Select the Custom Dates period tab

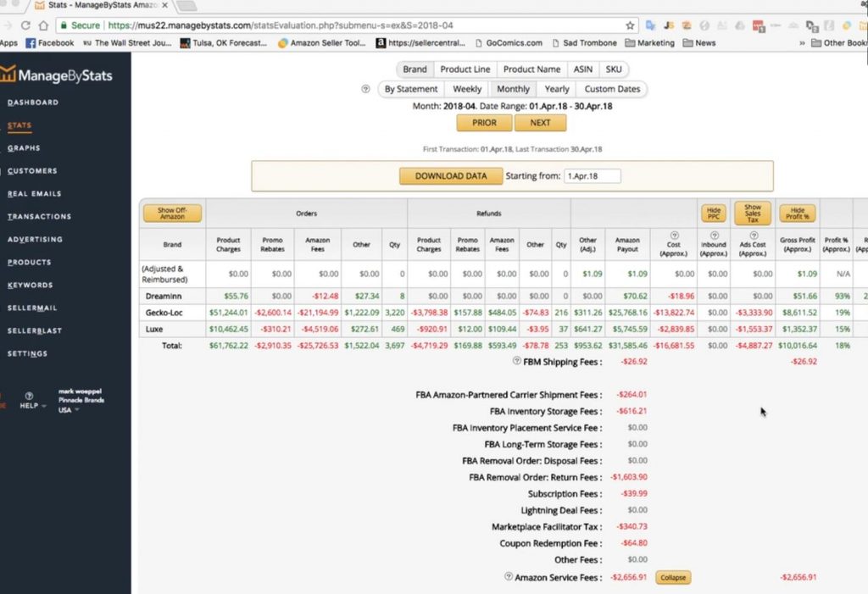tap(612, 89)
